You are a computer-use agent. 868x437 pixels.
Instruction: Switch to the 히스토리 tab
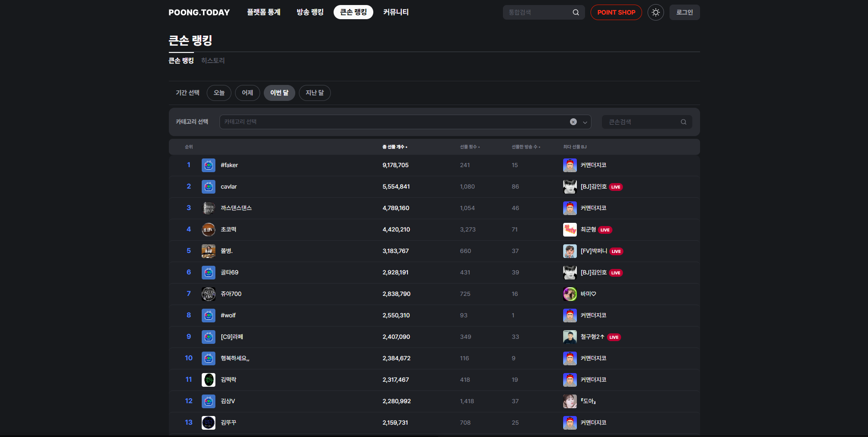point(213,61)
